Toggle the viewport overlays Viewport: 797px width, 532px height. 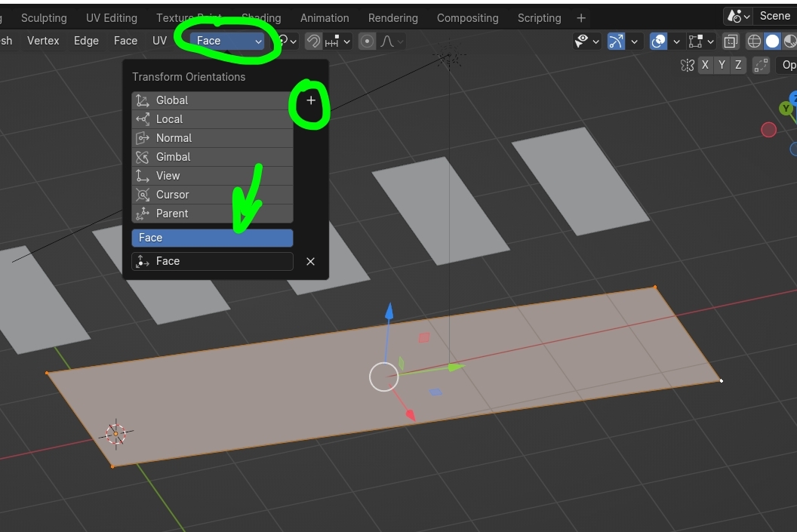[x=658, y=42]
